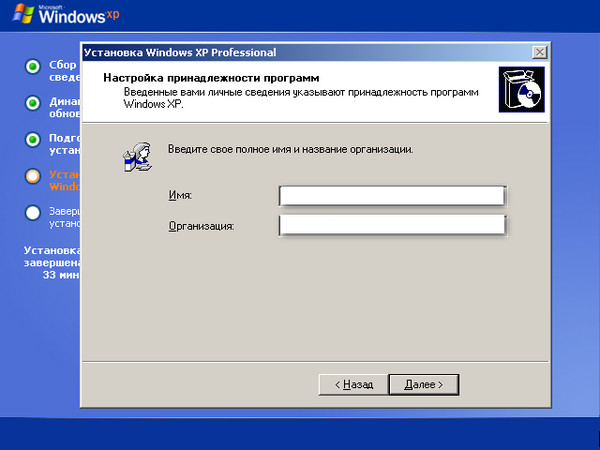This screenshot has width=600, height=450.
Task: Select the Завершение установки step indicator
Action: point(33,213)
